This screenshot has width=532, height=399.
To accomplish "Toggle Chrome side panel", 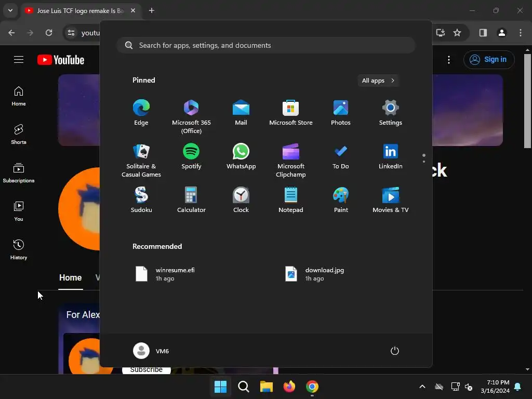I will [x=483, y=33].
